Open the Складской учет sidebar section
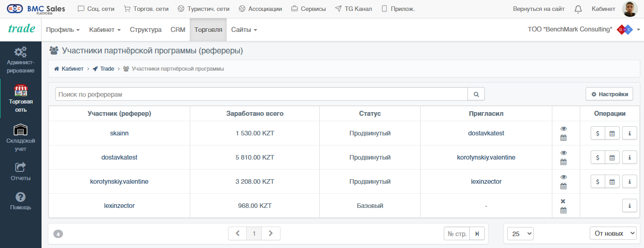 pyautogui.click(x=21, y=138)
